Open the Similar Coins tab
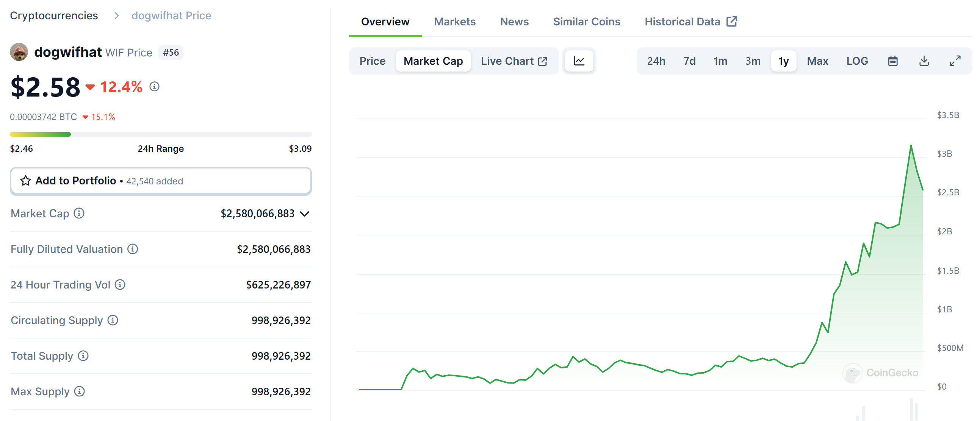Viewport: 980px width, 421px height. (587, 22)
